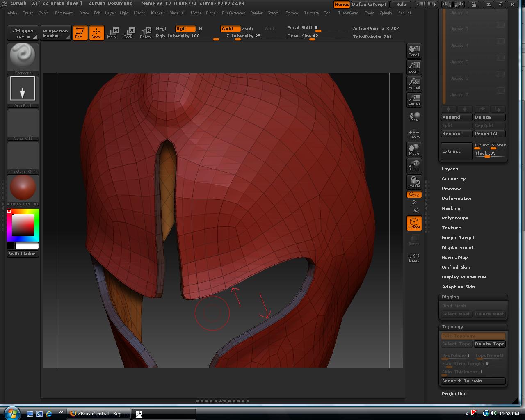Toggle the Rgb paint mode
The width and height of the screenshot is (525, 420).
(185, 29)
